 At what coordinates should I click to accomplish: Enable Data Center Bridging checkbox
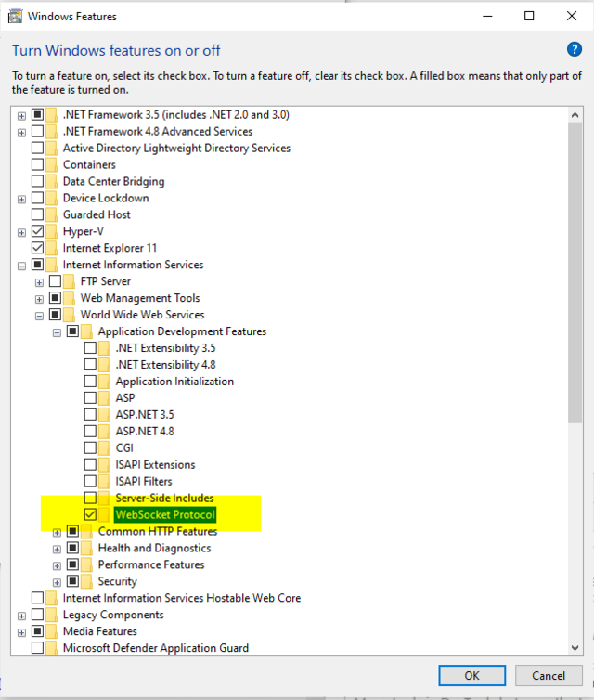tap(37, 181)
